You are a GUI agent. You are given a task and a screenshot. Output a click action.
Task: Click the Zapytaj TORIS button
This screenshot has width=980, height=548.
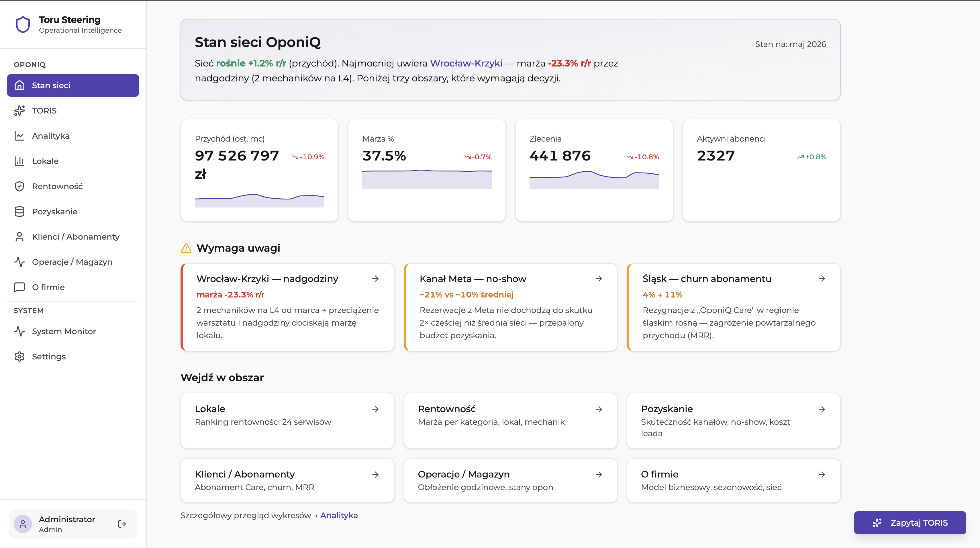coord(910,523)
